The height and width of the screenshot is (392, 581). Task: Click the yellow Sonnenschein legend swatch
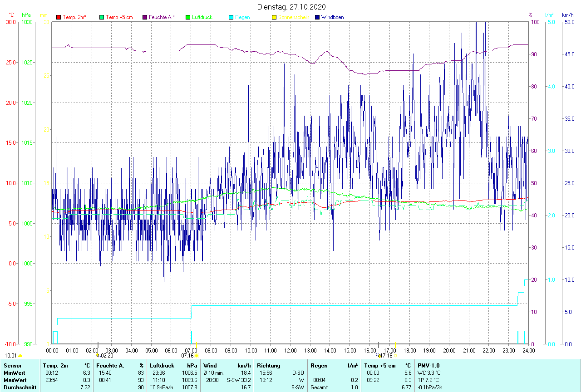[x=274, y=17]
